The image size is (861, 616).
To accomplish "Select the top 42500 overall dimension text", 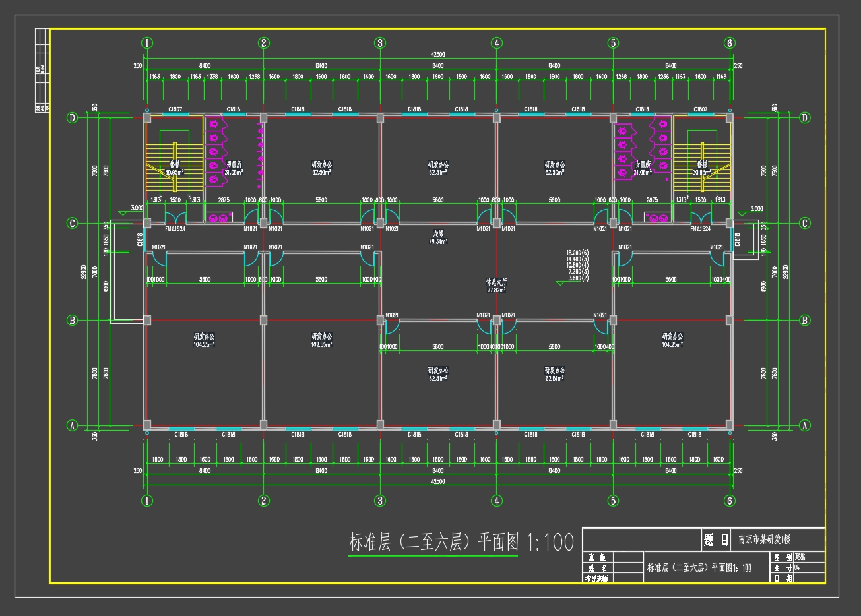I will 438,55.
